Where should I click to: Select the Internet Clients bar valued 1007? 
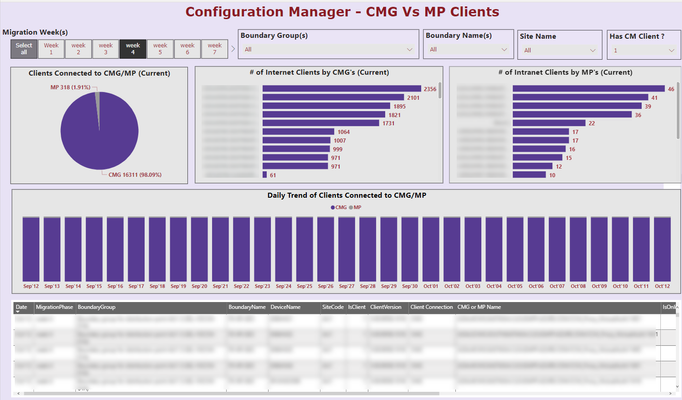pos(296,140)
